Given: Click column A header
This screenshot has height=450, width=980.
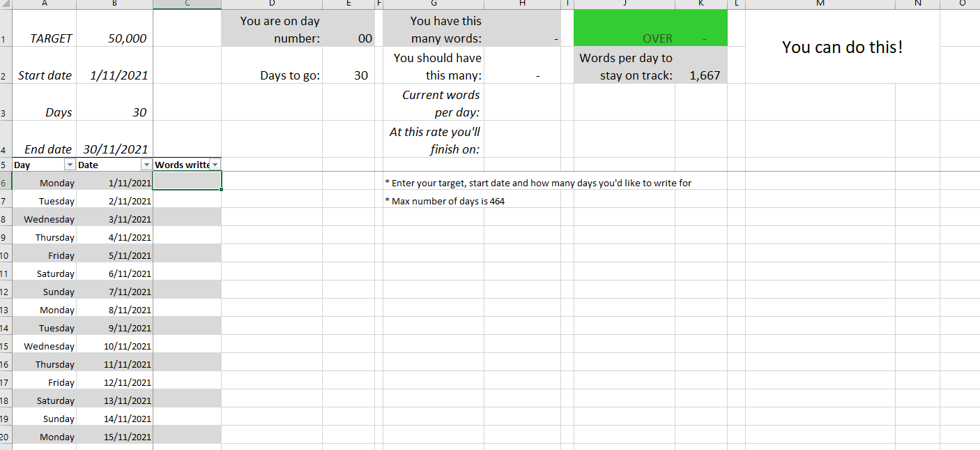Looking at the screenshot, I should [x=44, y=4].
